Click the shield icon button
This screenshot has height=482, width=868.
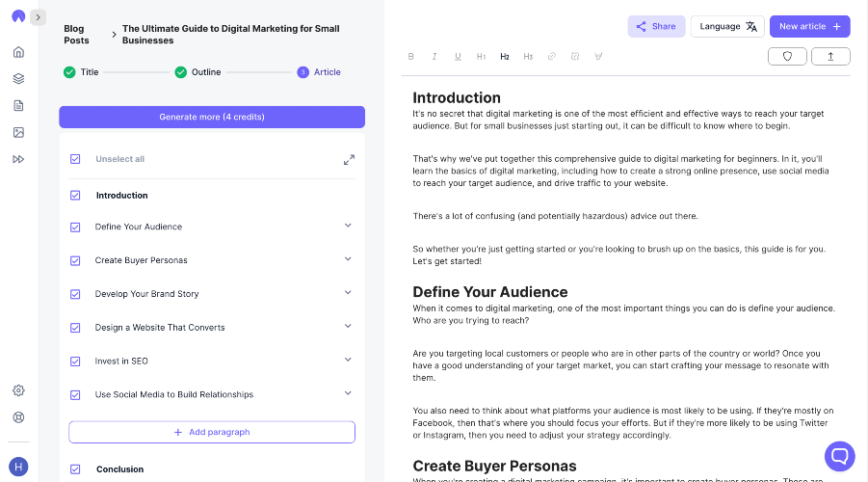click(x=787, y=57)
